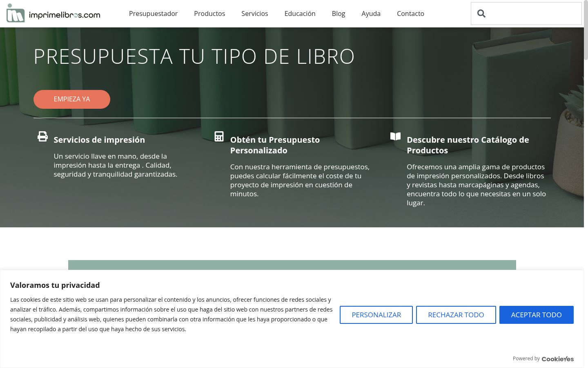Open the Presupuestador menu item
The height and width of the screenshot is (368, 588).
153,13
